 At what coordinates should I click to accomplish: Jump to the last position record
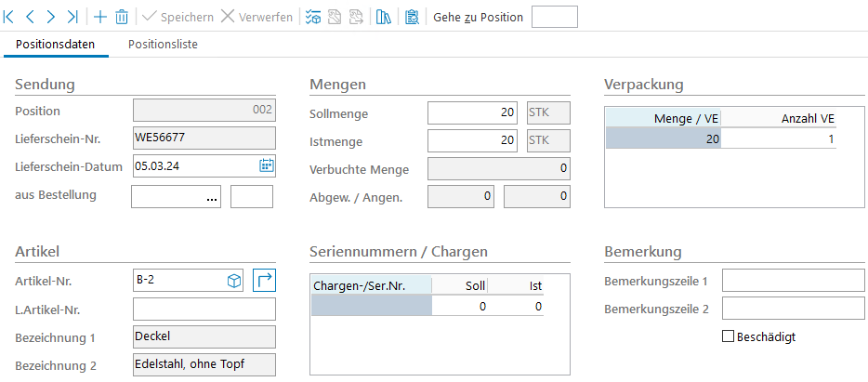72,17
